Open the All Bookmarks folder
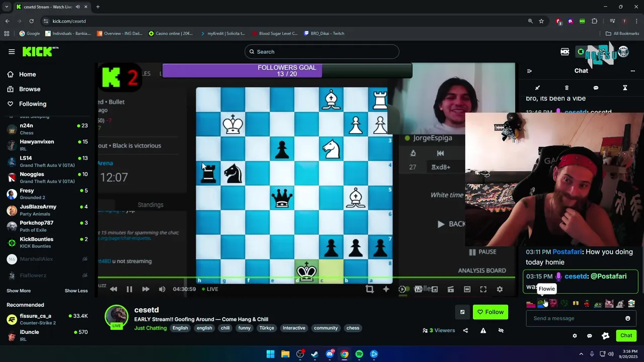644x362 pixels. 622,34
